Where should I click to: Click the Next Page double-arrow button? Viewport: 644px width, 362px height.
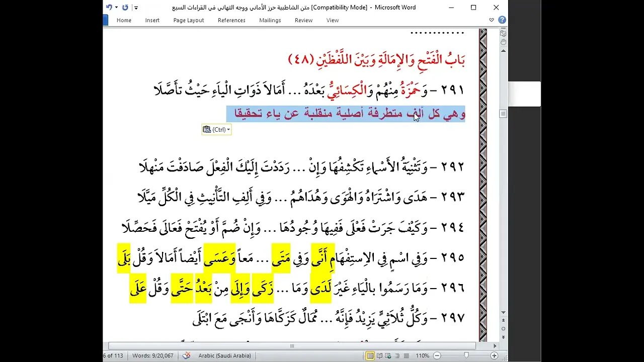[x=503, y=338]
